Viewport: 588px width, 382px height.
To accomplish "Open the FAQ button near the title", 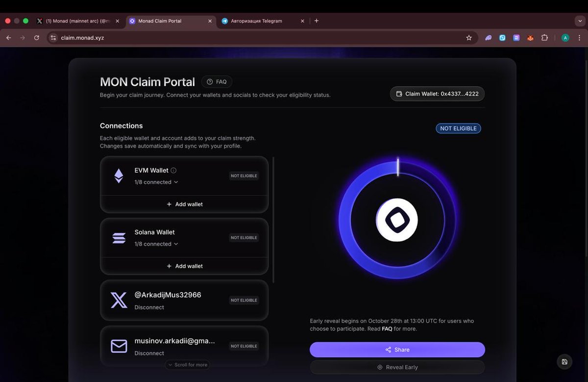I will point(217,82).
